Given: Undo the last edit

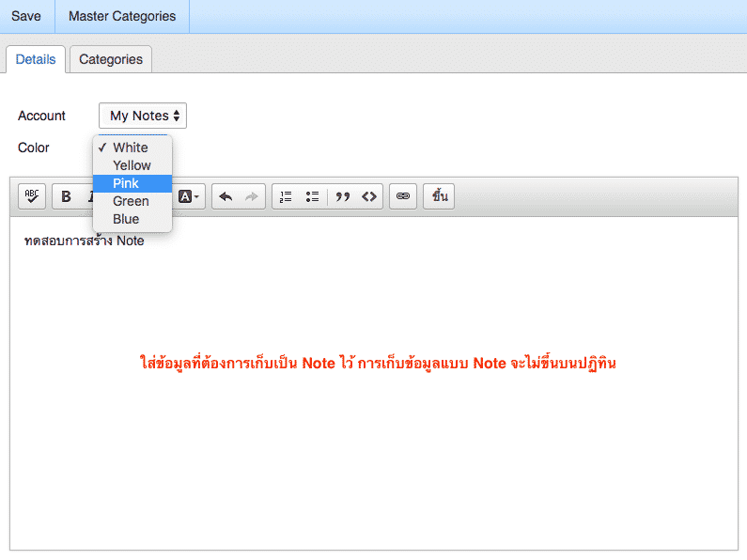Looking at the screenshot, I should click(x=226, y=196).
